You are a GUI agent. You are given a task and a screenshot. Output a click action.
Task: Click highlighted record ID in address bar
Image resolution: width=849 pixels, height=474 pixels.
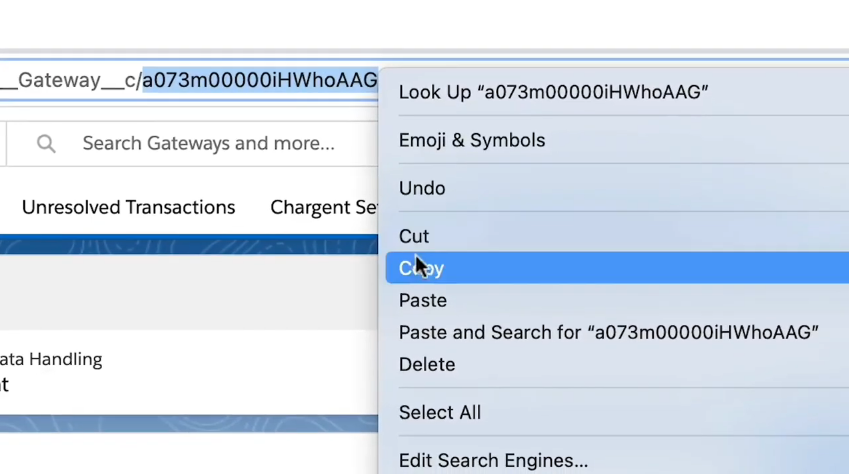[260, 80]
